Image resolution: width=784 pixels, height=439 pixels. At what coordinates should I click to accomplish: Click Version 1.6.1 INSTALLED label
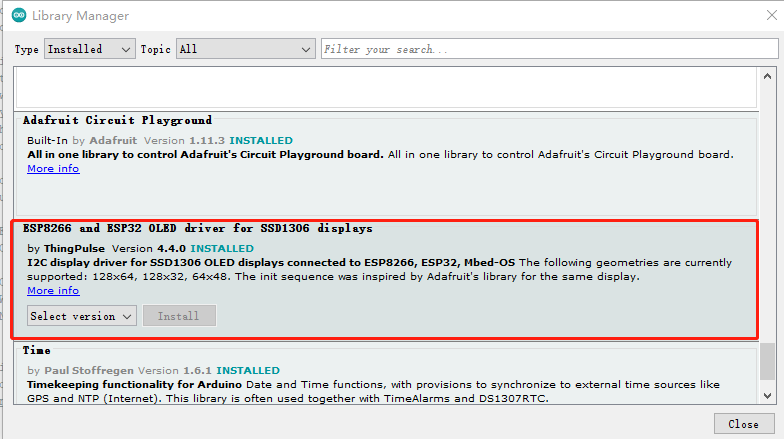pyautogui.click(x=209, y=370)
